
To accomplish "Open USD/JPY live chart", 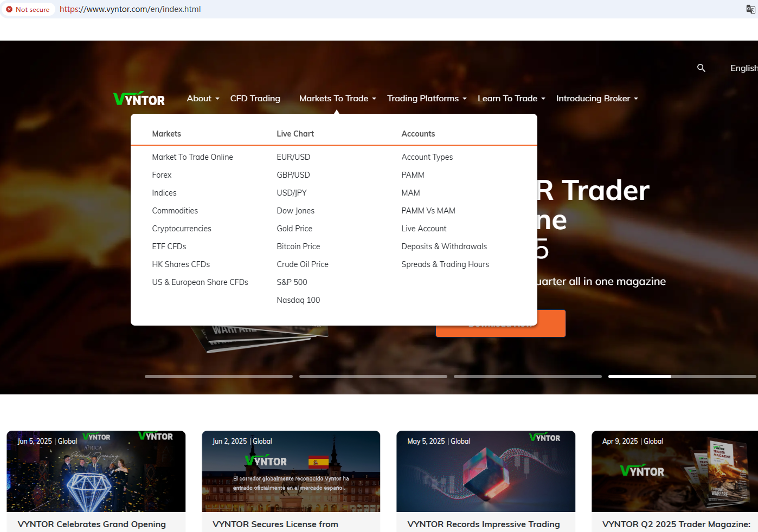I will click(292, 193).
